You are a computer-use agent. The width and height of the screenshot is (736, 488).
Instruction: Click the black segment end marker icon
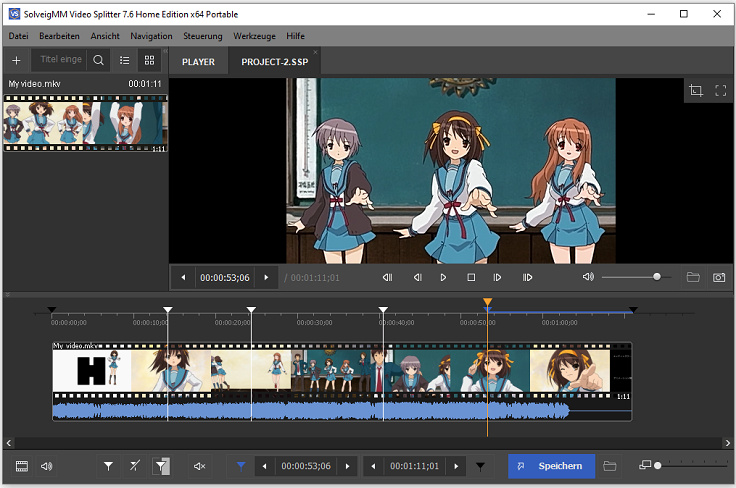click(480, 466)
